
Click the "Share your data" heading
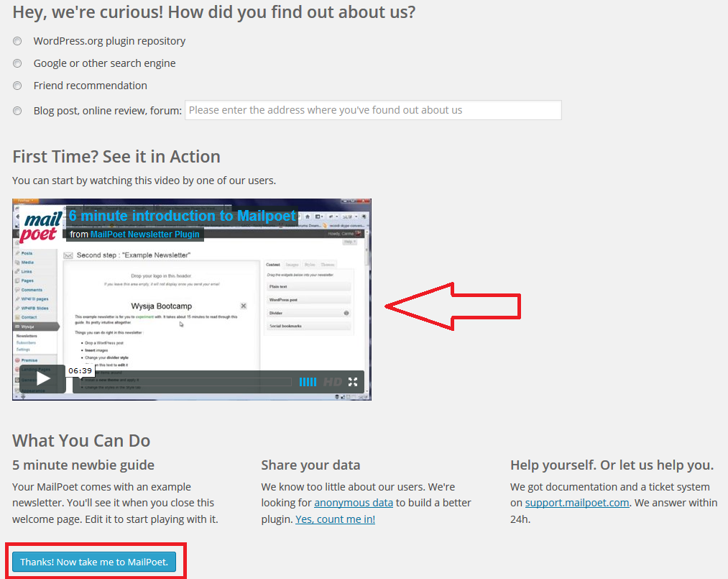point(310,465)
